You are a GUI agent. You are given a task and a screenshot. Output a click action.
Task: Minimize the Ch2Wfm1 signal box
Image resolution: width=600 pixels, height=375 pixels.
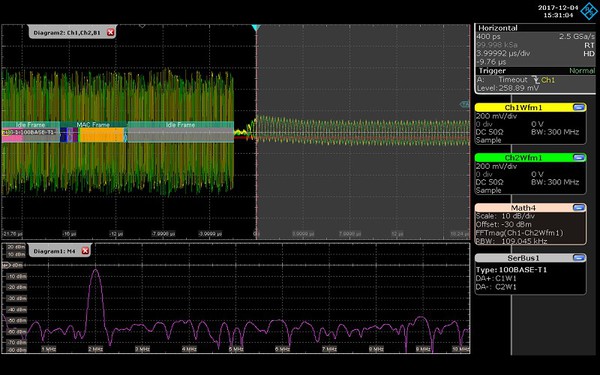click(x=579, y=158)
